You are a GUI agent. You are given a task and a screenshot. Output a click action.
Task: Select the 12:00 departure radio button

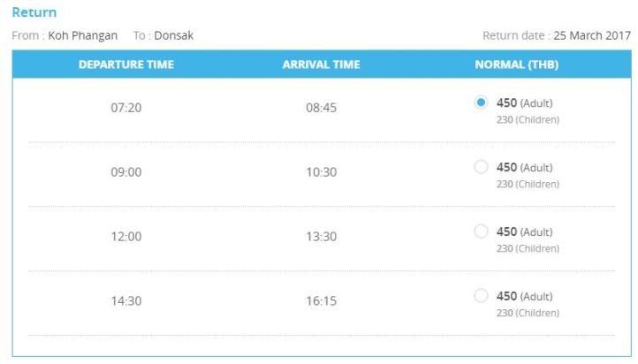click(481, 231)
